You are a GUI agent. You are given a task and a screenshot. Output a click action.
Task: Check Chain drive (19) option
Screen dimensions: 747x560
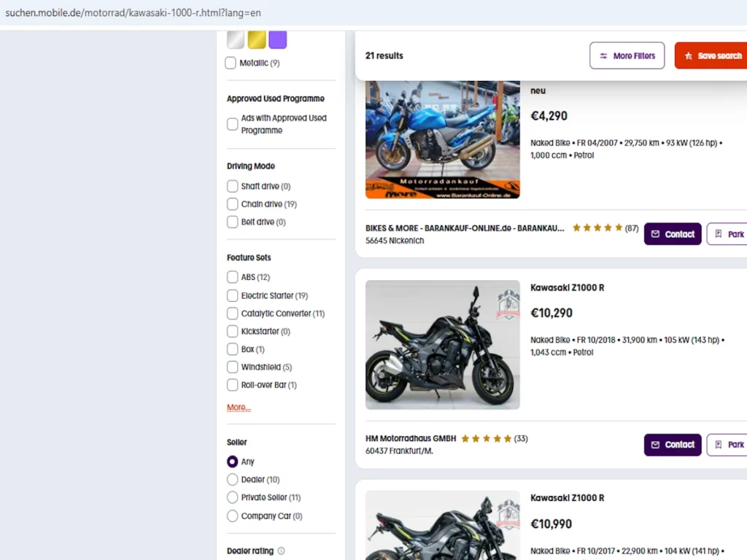coord(233,204)
